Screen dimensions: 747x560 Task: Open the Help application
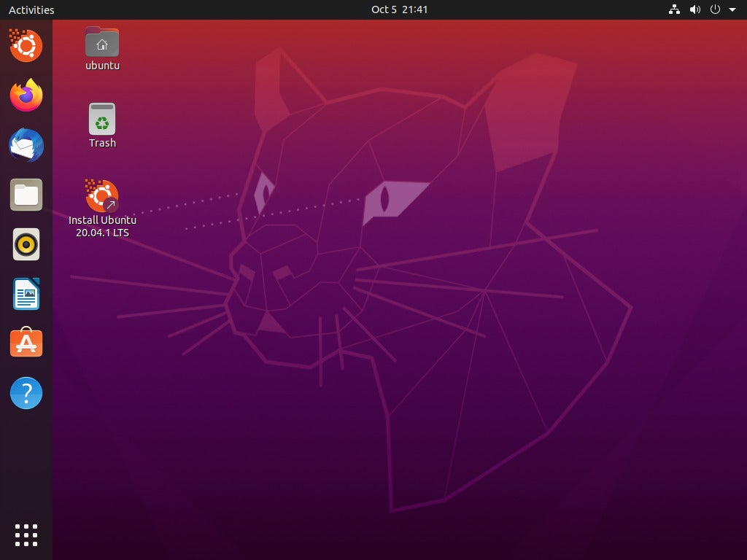coord(26,392)
